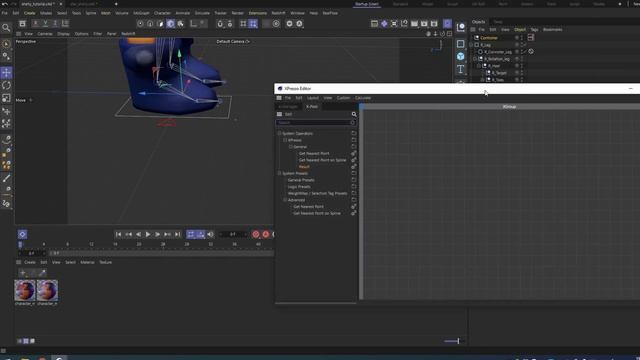Toggle the X axis lock button

(36, 24)
